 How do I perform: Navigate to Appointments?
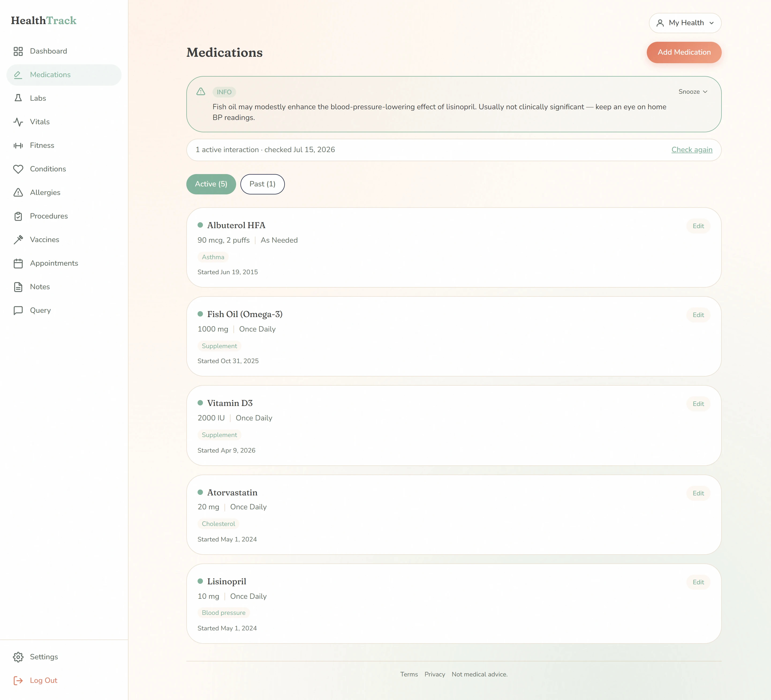[x=64, y=263]
